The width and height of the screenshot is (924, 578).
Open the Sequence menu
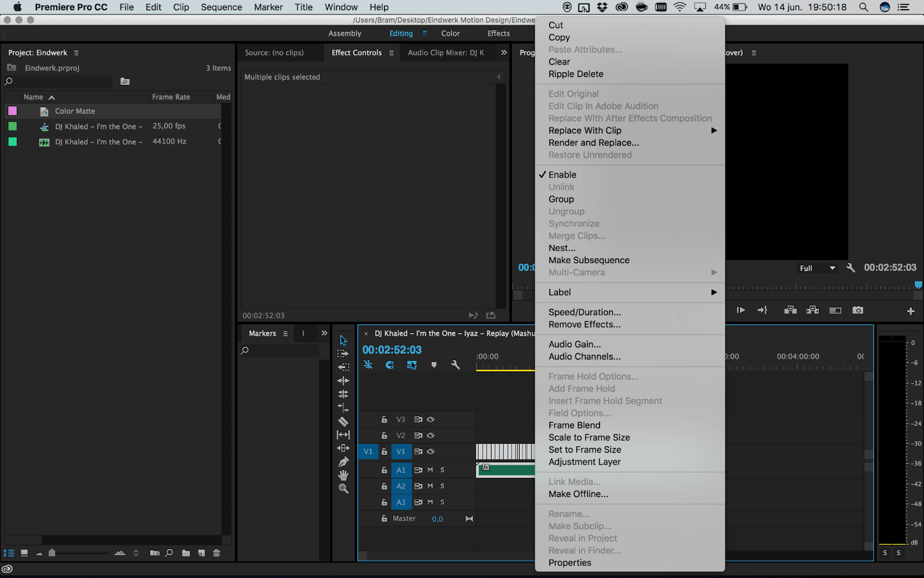pyautogui.click(x=221, y=7)
